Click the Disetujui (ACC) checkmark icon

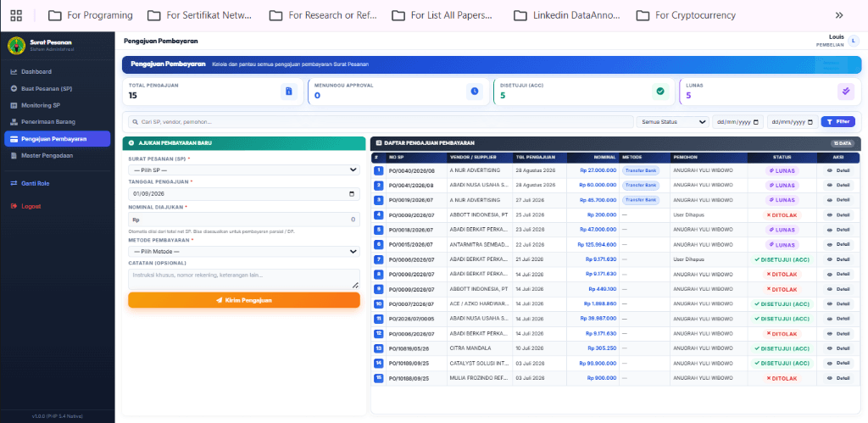[659, 92]
